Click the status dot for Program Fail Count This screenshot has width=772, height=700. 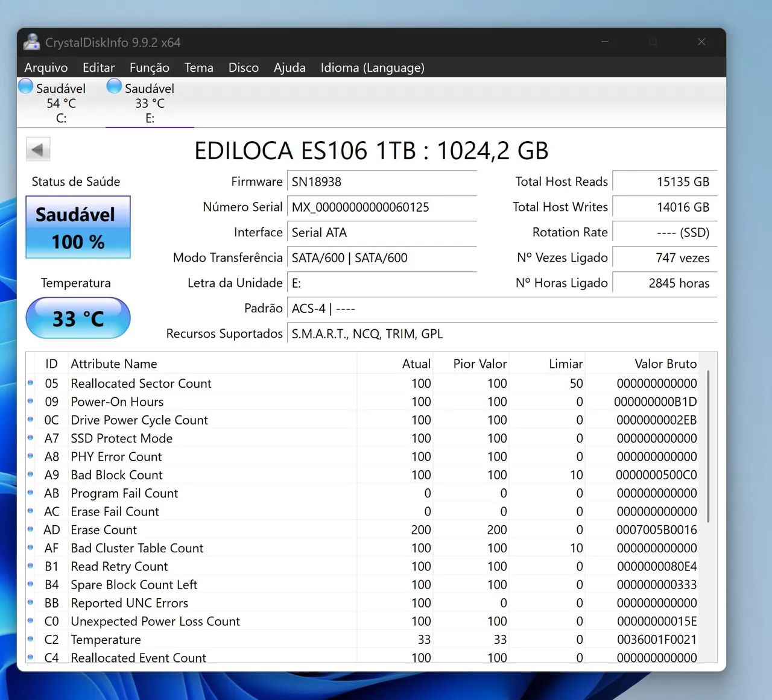[x=30, y=492]
